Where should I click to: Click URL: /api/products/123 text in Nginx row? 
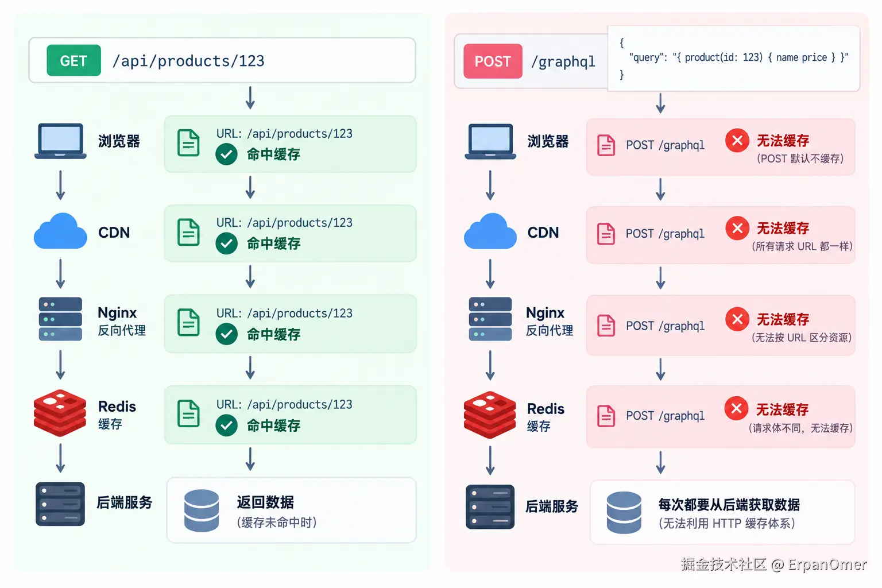[x=284, y=314]
